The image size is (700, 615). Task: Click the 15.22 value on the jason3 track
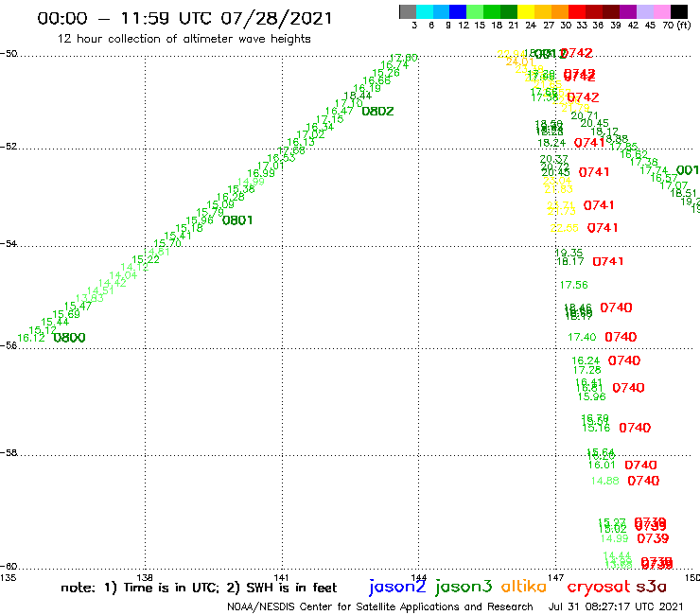tap(146, 259)
